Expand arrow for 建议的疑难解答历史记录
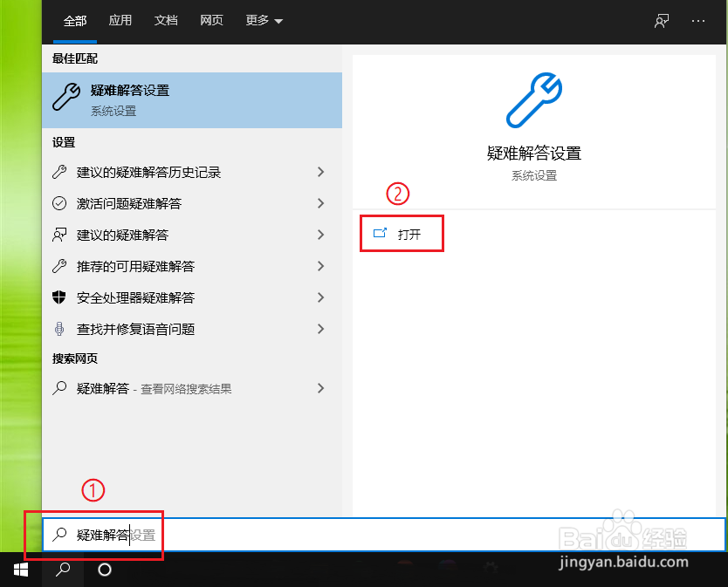 (x=320, y=172)
